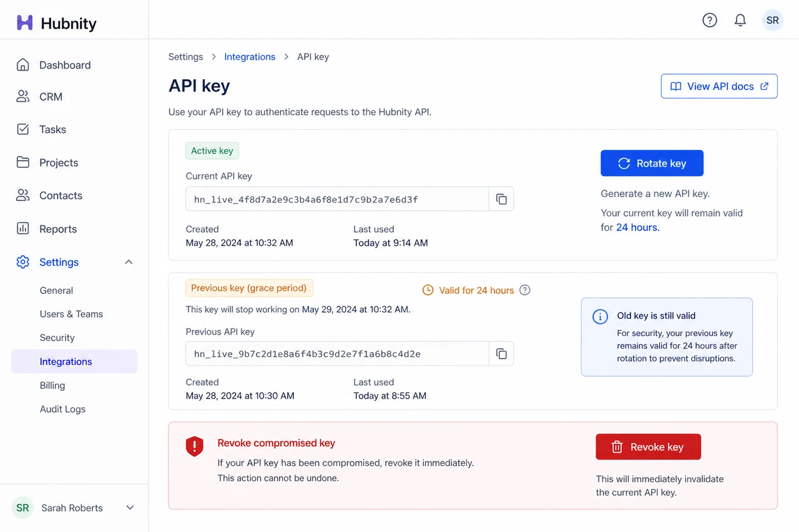Click the red shield warning icon
Screen dimensions: 799x532
tap(195, 446)
